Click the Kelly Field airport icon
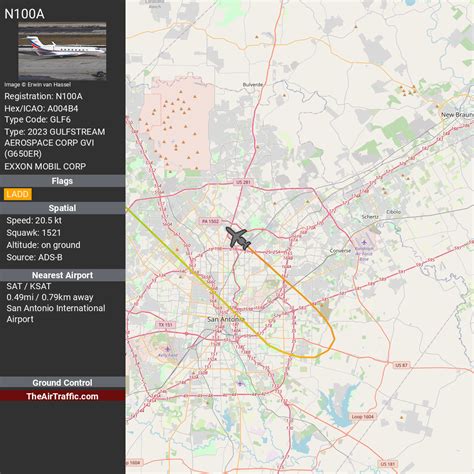Image resolution: width=474 pixels, height=474 pixels. click(x=168, y=349)
